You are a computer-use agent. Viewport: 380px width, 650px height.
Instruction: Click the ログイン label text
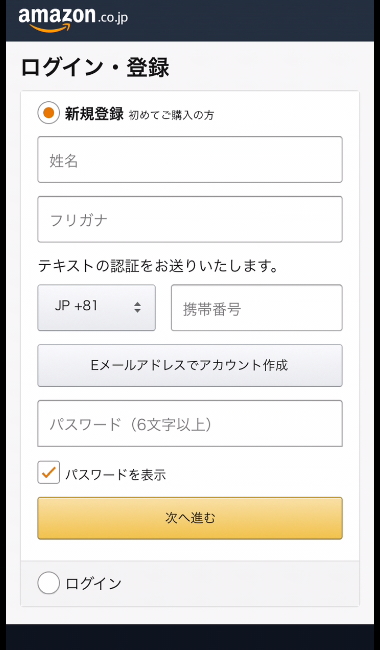(x=93, y=584)
